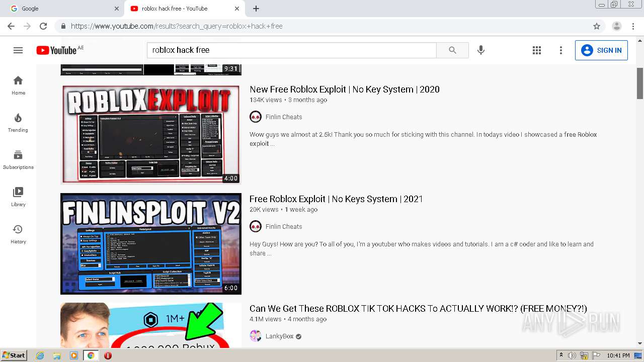Click '20K views' metadata text

(264, 210)
